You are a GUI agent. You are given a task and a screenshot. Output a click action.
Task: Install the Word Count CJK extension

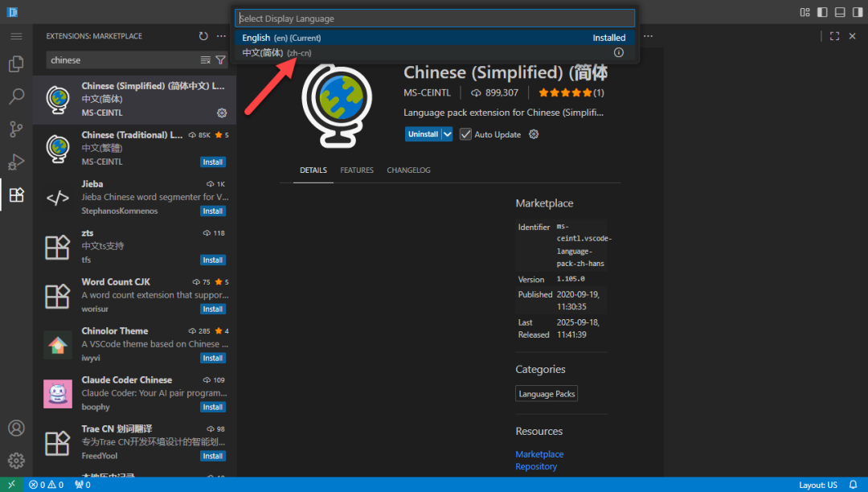[212, 309]
